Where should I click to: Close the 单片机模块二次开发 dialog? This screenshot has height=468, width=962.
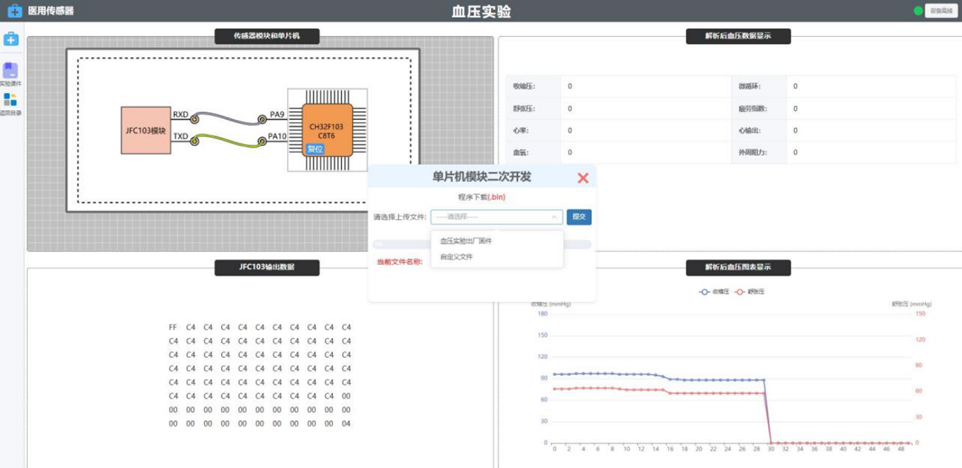click(583, 178)
